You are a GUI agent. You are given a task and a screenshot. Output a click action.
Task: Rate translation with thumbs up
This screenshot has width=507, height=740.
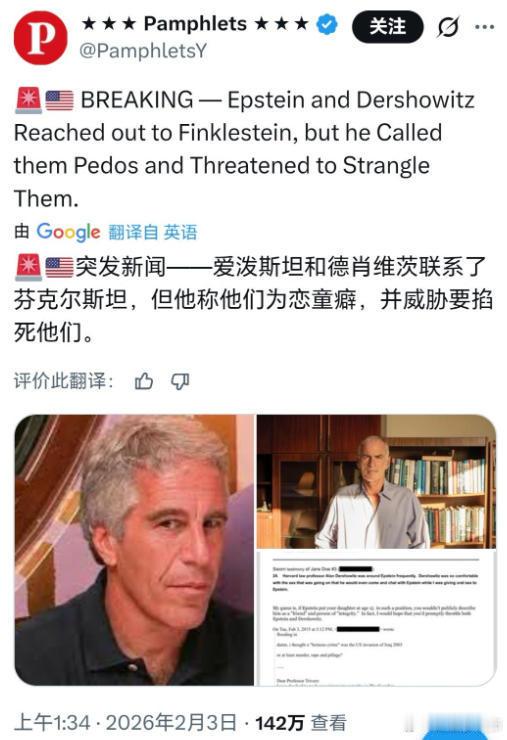[x=144, y=381]
